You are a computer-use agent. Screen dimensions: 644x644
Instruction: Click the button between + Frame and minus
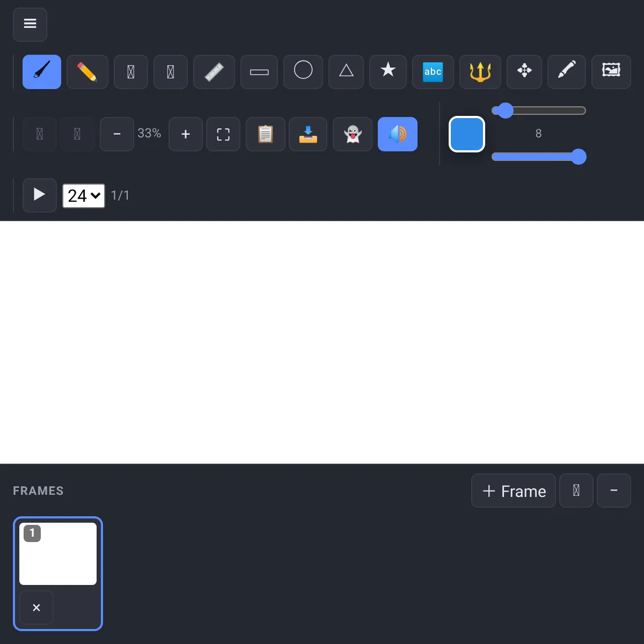coord(576,491)
